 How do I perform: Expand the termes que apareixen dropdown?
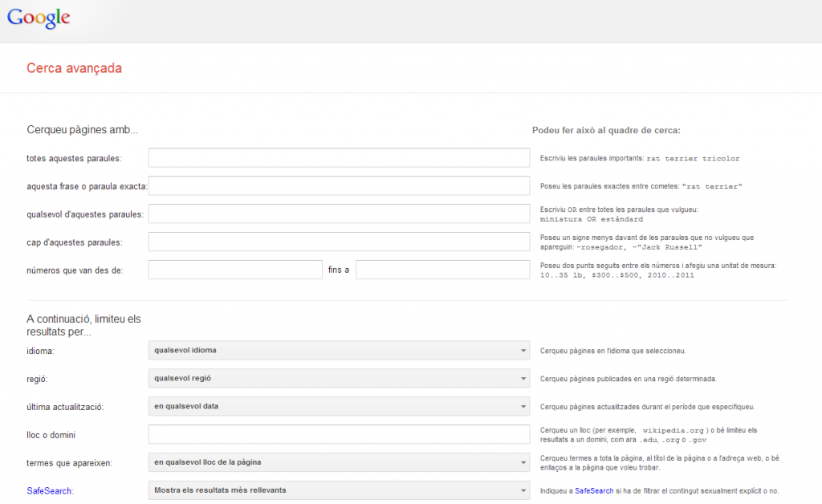click(338, 462)
